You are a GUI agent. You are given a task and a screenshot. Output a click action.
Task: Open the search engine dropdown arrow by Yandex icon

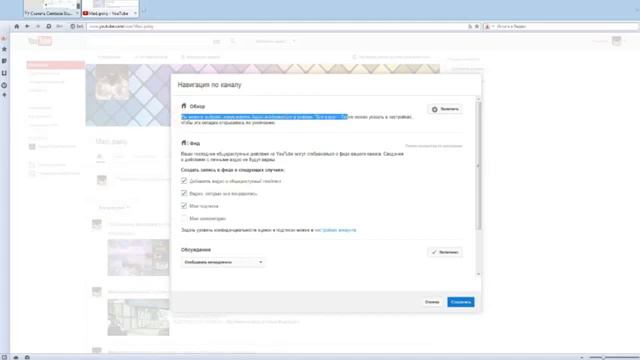tap(493, 26)
